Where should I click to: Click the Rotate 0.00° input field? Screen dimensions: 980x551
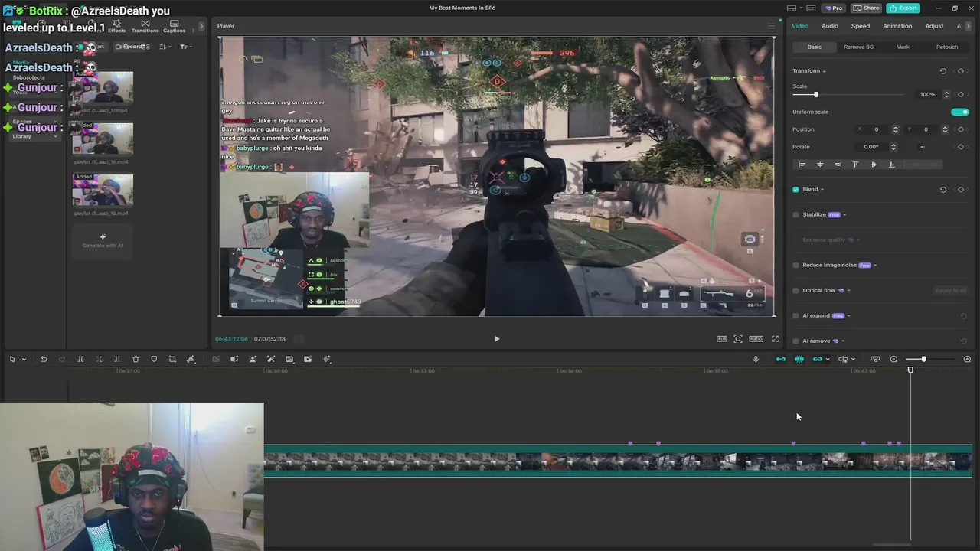871,147
